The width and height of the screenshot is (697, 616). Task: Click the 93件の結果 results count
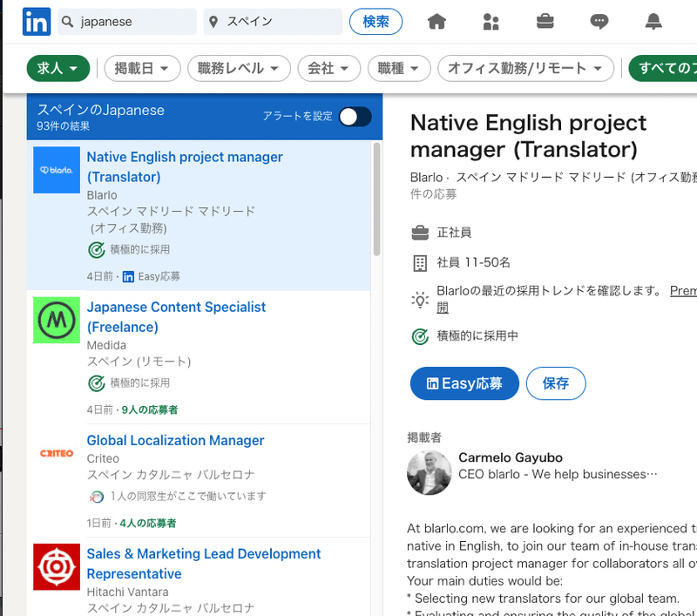63,126
